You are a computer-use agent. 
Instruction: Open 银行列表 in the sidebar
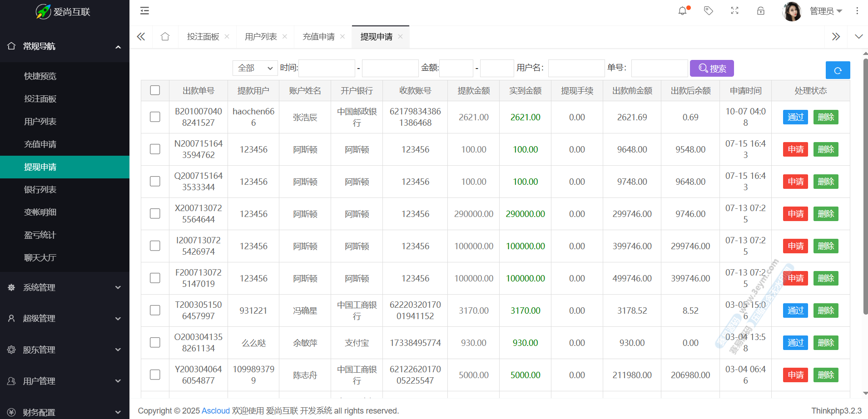tap(40, 190)
